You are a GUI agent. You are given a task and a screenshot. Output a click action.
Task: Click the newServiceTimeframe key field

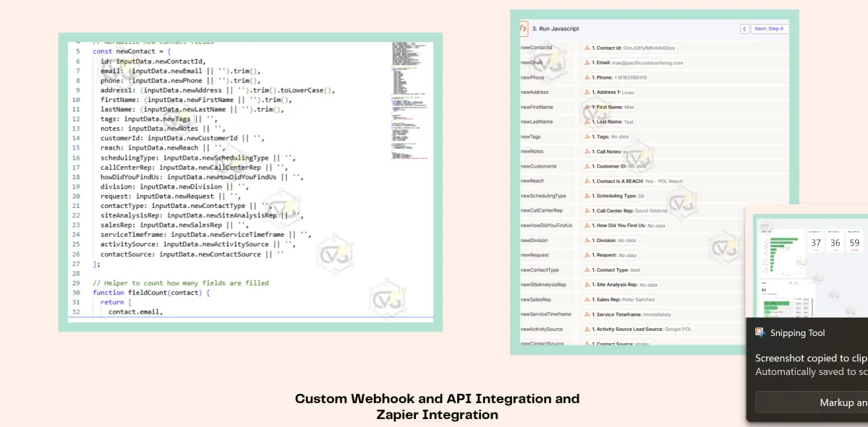[548, 314]
